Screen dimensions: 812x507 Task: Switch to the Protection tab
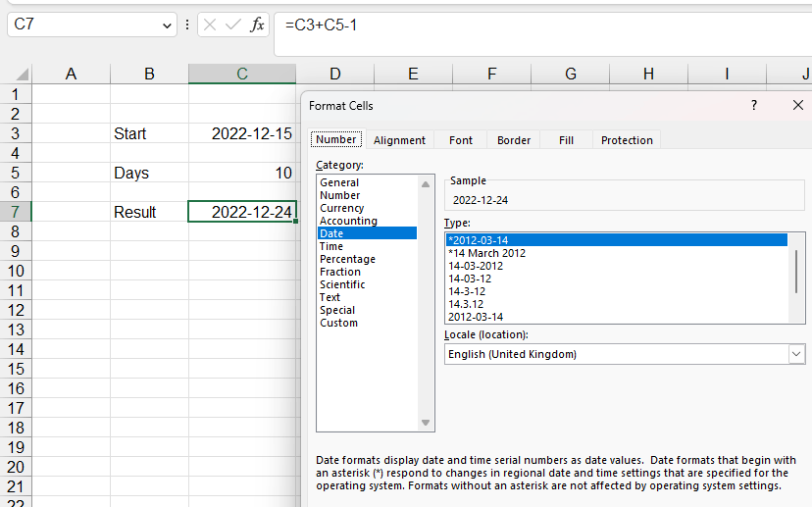[627, 140]
